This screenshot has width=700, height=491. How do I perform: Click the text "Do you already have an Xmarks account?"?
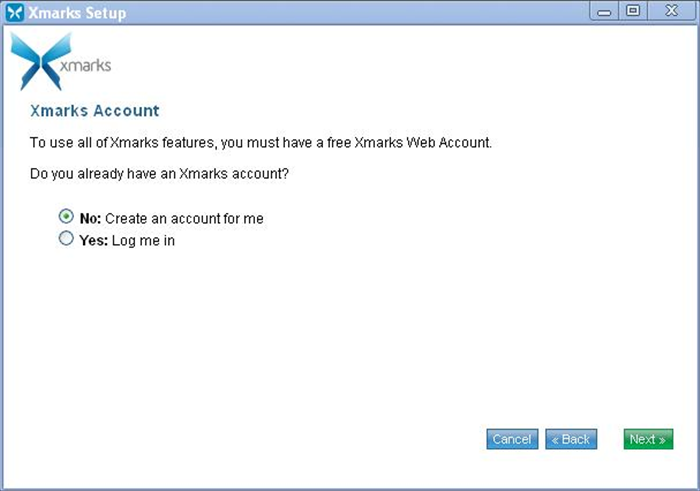click(159, 173)
